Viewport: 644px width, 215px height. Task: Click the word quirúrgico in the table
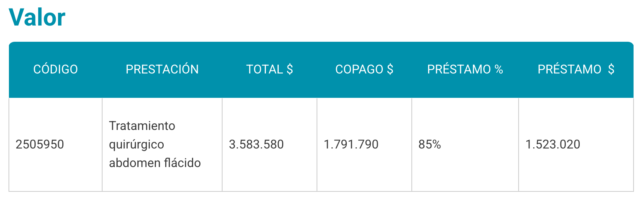137,144
